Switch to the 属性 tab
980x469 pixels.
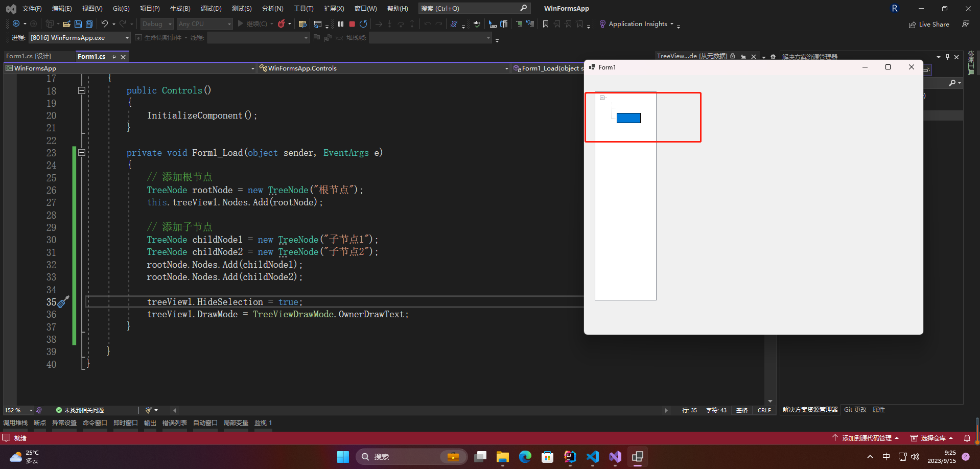pyautogui.click(x=879, y=410)
